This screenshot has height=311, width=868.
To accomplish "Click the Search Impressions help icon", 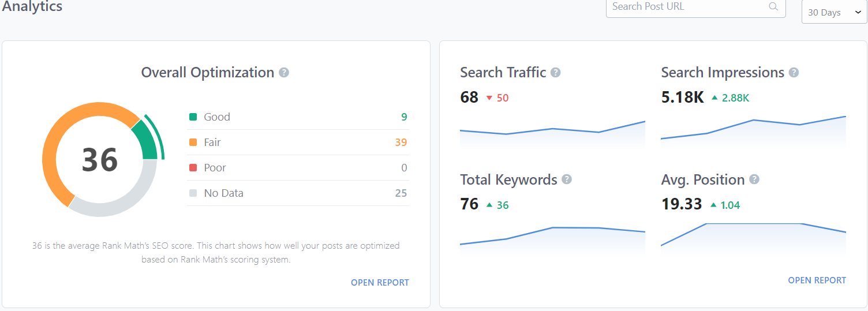I will (794, 73).
